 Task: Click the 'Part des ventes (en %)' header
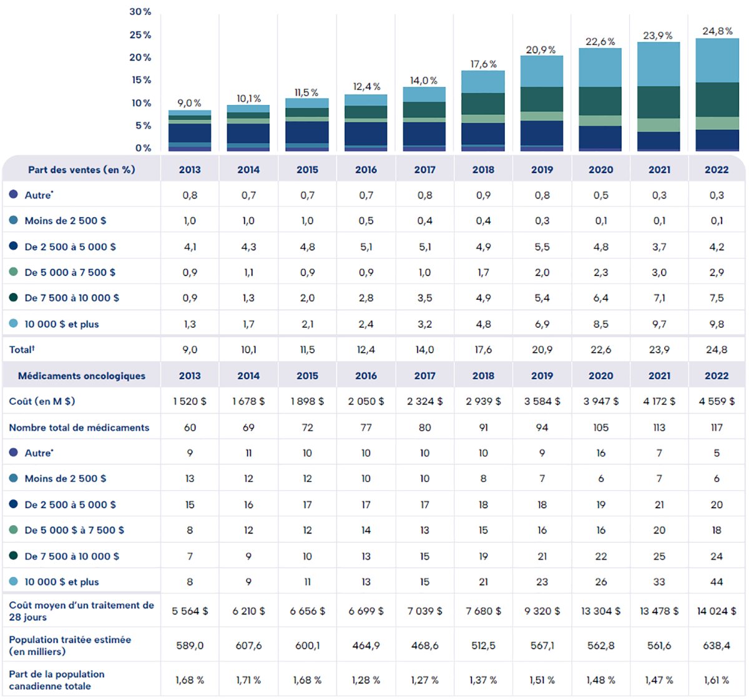click(x=81, y=170)
